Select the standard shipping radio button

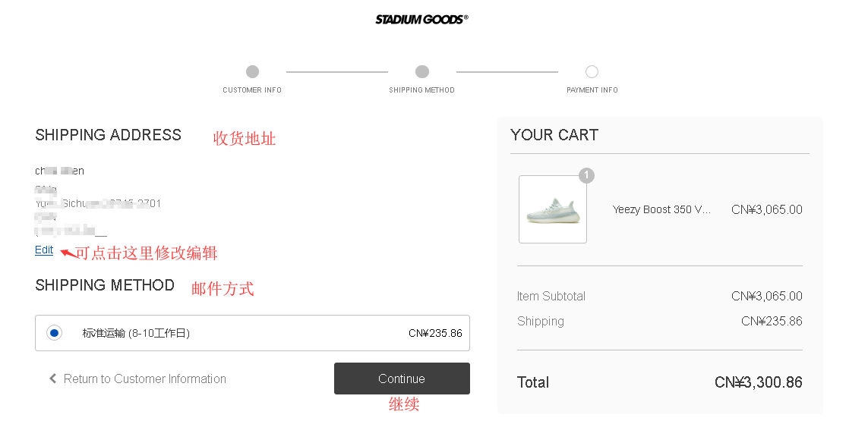coord(54,333)
